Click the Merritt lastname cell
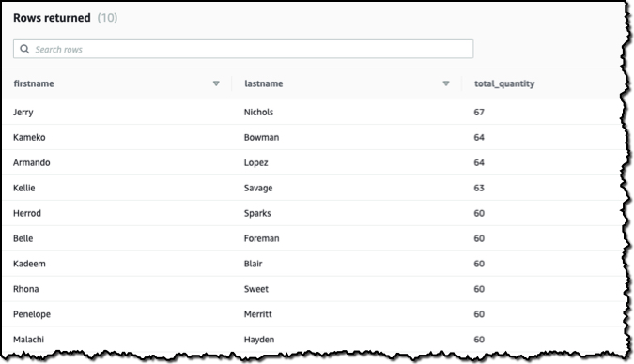 pos(258,314)
